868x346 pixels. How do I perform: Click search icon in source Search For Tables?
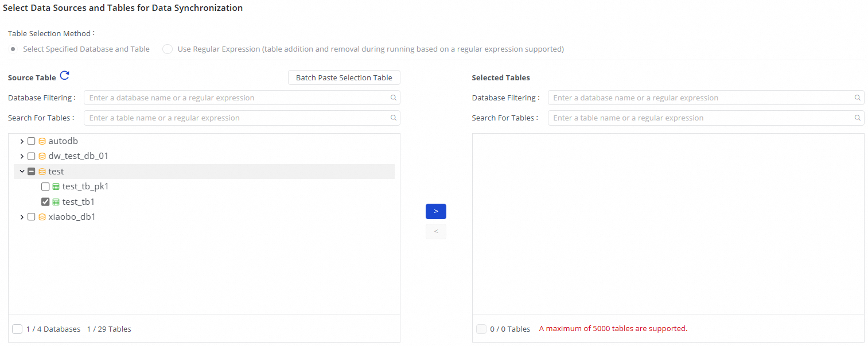(x=394, y=118)
